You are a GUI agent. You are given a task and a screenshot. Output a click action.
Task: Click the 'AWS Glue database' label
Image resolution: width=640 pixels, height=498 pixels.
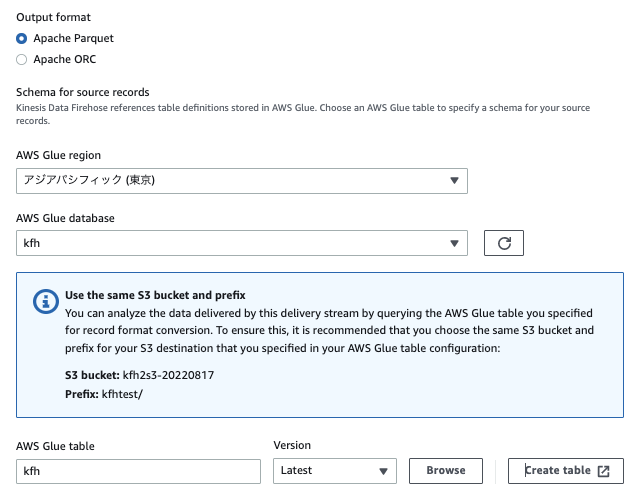pyautogui.click(x=65, y=218)
